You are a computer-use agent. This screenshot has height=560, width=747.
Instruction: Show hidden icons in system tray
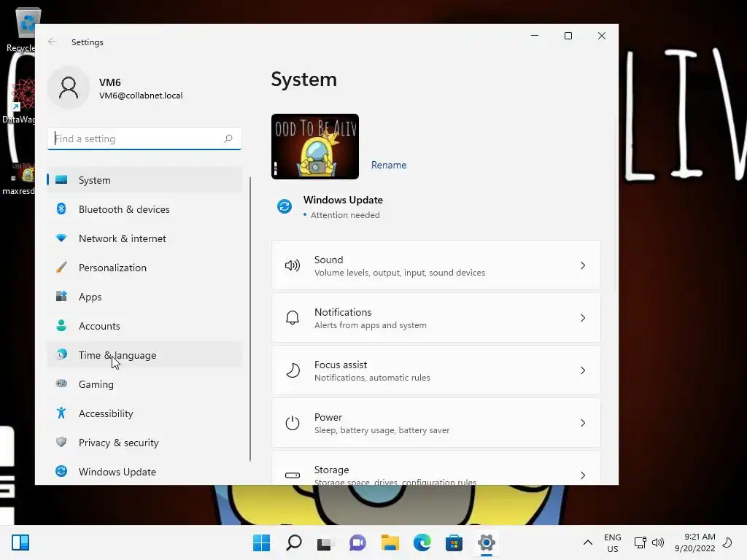(x=588, y=542)
